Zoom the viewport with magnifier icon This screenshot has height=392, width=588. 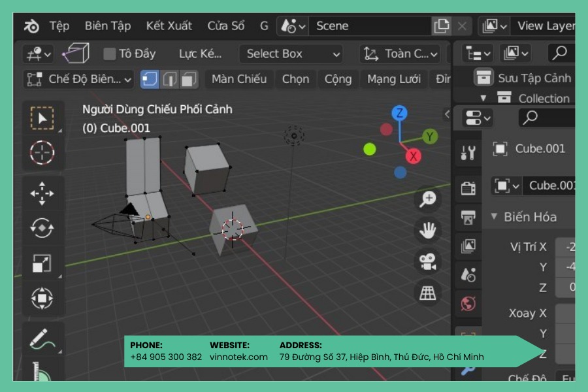[x=427, y=199]
